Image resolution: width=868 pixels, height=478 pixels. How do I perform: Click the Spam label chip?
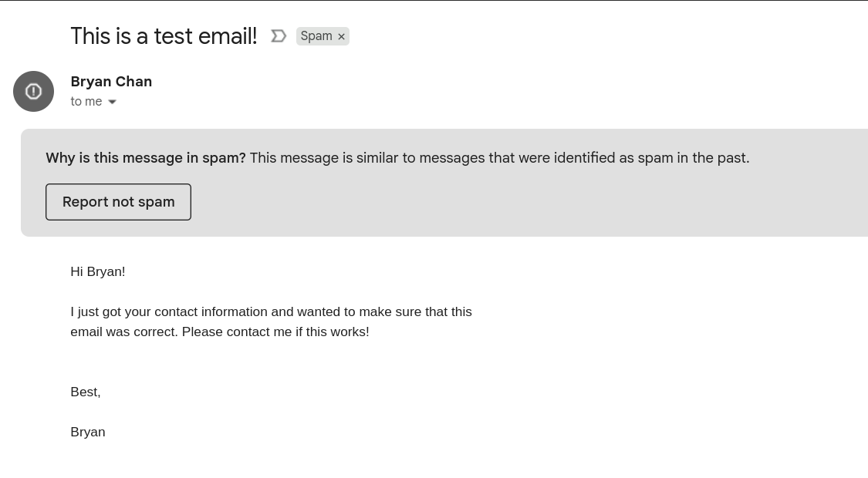pos(316,35)
